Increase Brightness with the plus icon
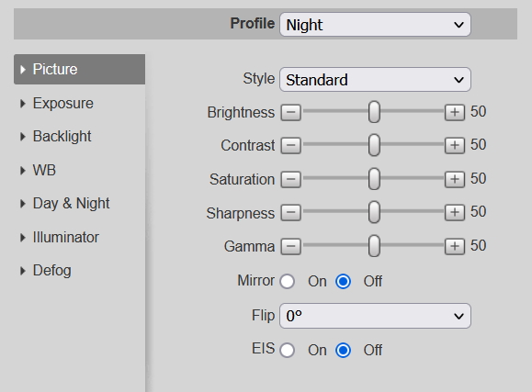The image size is (532, 392). click(455, 112)
